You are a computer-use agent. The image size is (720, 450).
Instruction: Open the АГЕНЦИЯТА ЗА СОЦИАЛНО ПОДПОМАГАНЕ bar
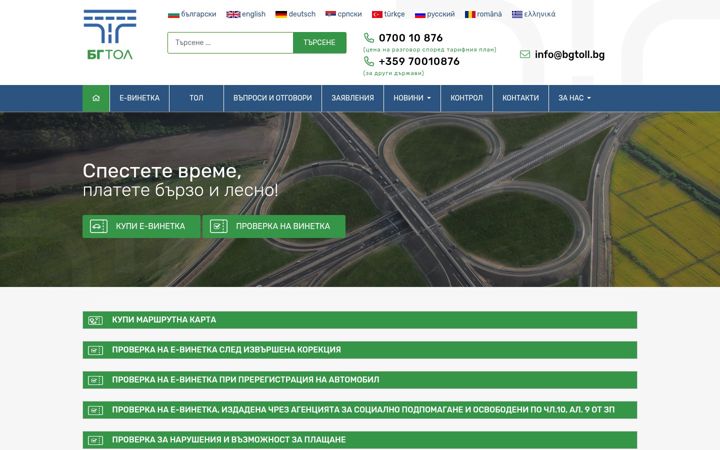pyautogui.click(x=360, y=410)
